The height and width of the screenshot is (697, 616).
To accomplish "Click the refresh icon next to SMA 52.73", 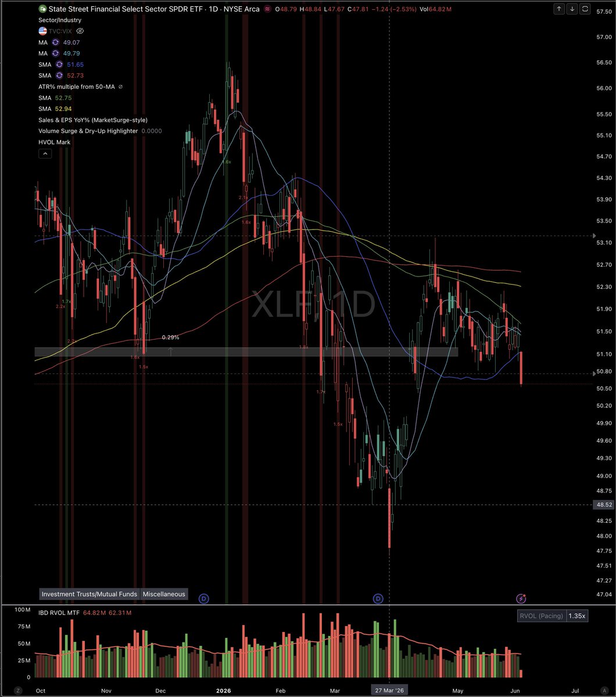I will click(x=59, y=76).
